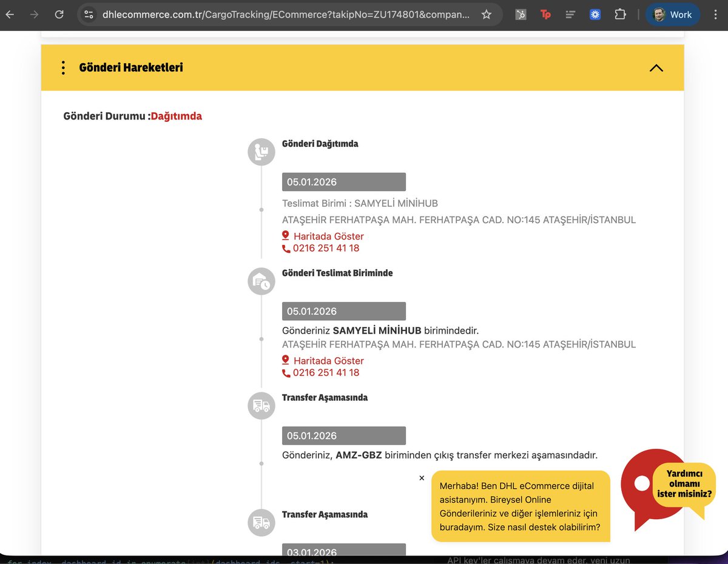The image size is (728, 564).
Task: Click the blue snowflake extension icon
Action: pyautogui.click(x=595, y=14)
